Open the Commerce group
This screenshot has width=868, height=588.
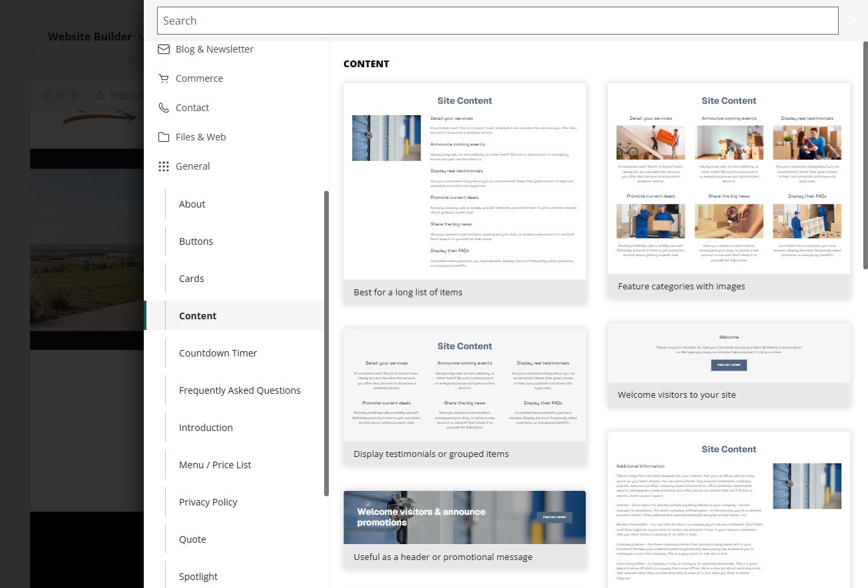pyautogui.click(x=199, y=78)
